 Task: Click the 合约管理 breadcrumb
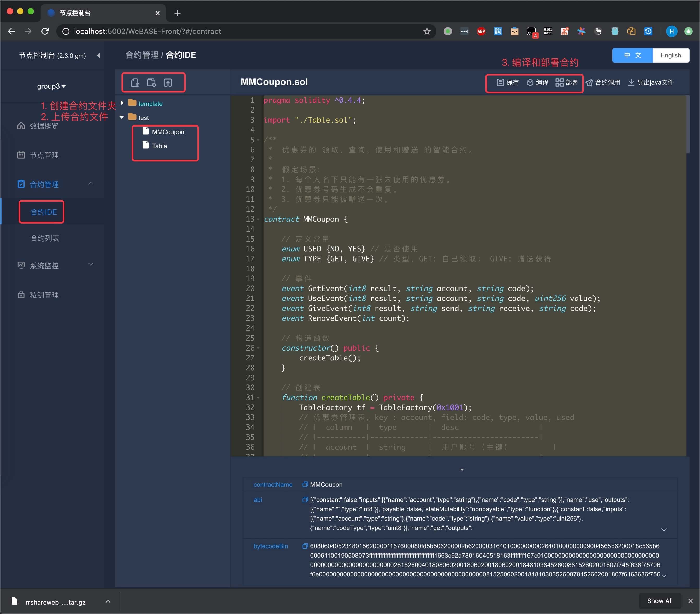142,55
